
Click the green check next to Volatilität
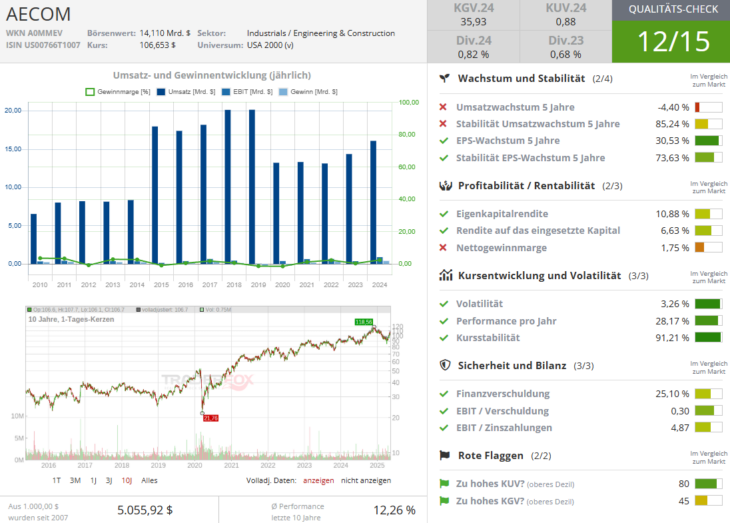click(444, 304)
